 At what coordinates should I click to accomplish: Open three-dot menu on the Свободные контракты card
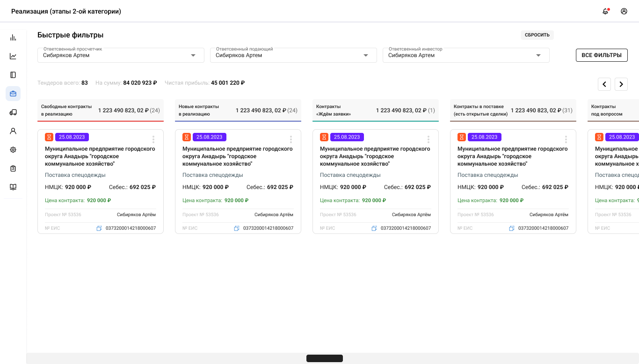point(153,139)
